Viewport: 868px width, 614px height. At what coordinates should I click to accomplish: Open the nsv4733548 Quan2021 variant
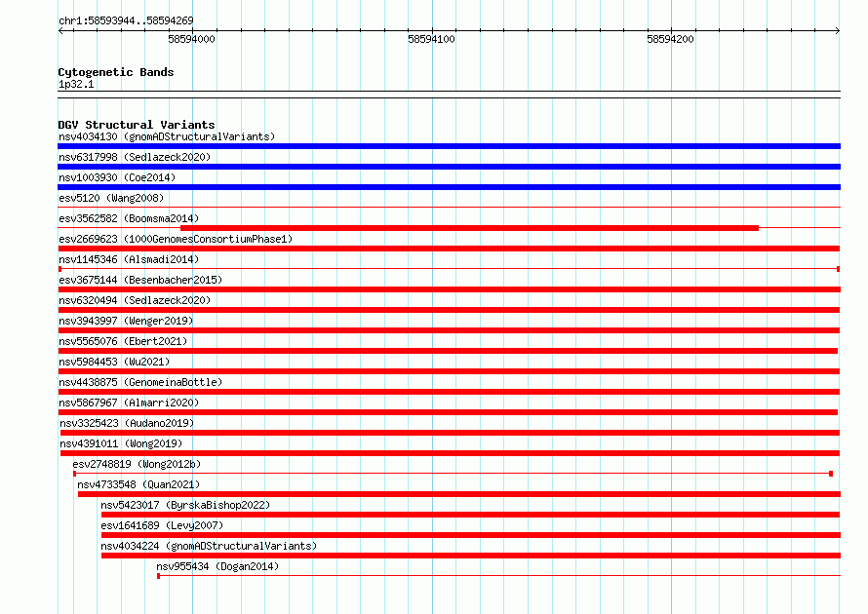[x=138, y=484]
